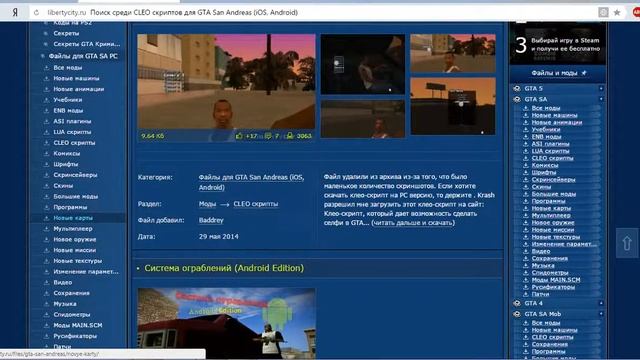The height and width of the screenshot is (360, 640).
Task: Open Большие моды in right panel
Action: 553,194
